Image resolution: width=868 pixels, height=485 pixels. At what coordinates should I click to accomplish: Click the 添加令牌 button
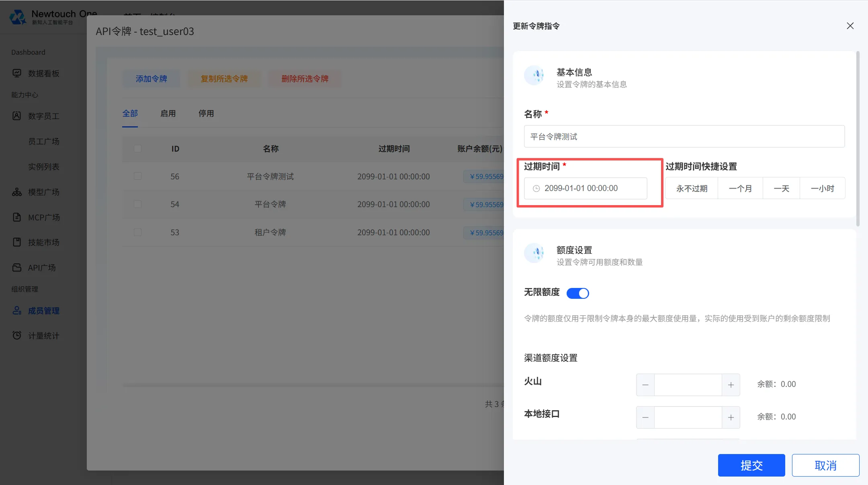tap(151, 79)
